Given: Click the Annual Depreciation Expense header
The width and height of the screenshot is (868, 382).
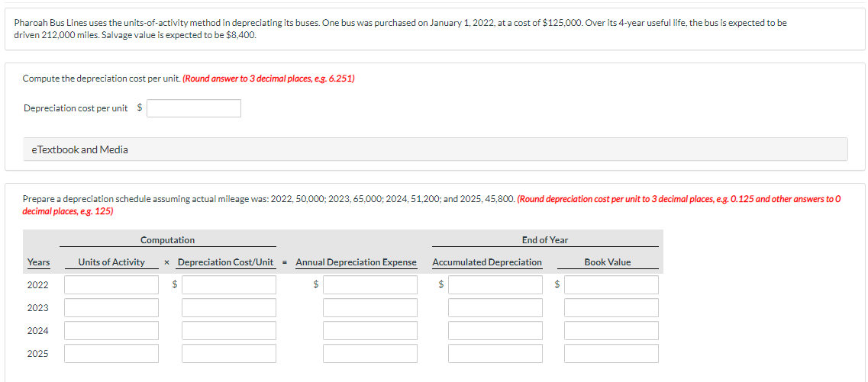Looking at the screenshot, I should click(356, 262).
